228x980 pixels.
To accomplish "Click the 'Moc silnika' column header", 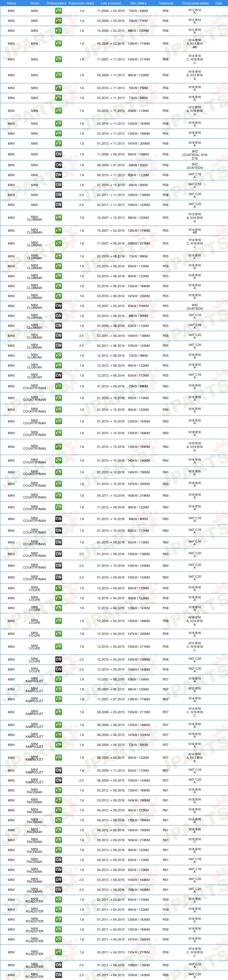I will [138, 3].
